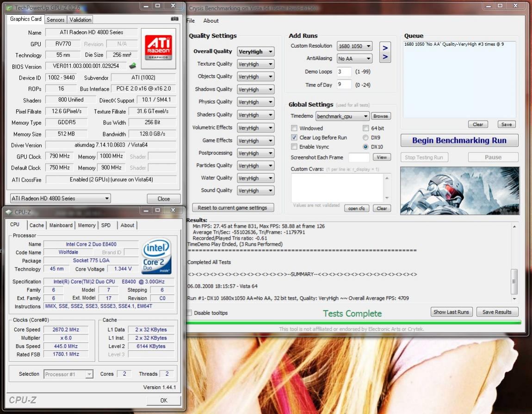The height and width of the screenshot is (414, 532).
Task: Click the View button for screenshots
Action: pos(382,157)
